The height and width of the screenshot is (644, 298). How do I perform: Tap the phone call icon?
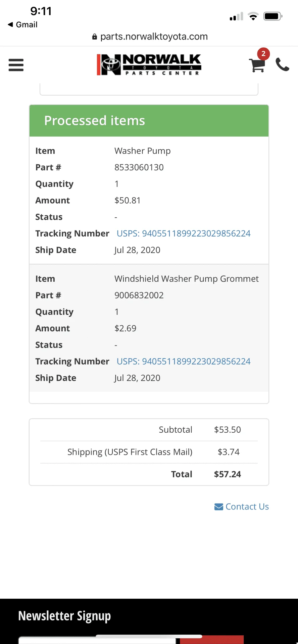tap(282, 64)
